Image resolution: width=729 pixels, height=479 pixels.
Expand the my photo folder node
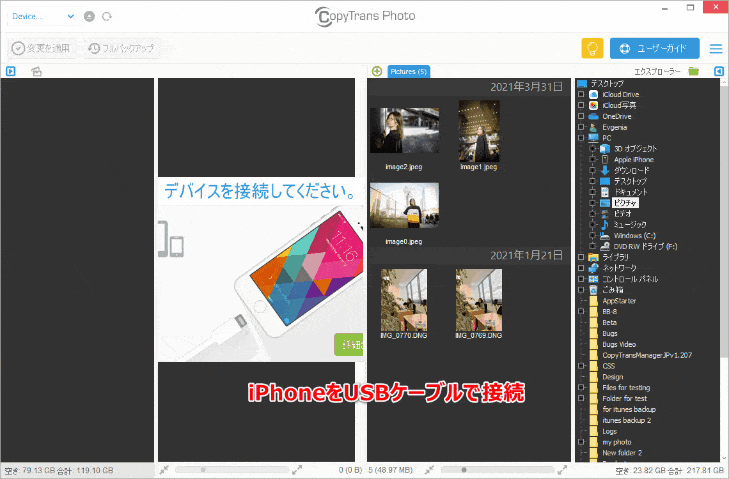coord(581,442)
